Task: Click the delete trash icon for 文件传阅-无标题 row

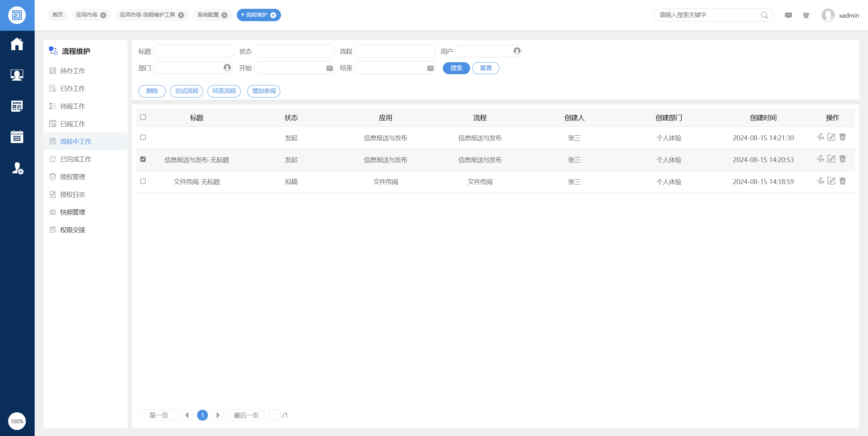Action: 843,181
